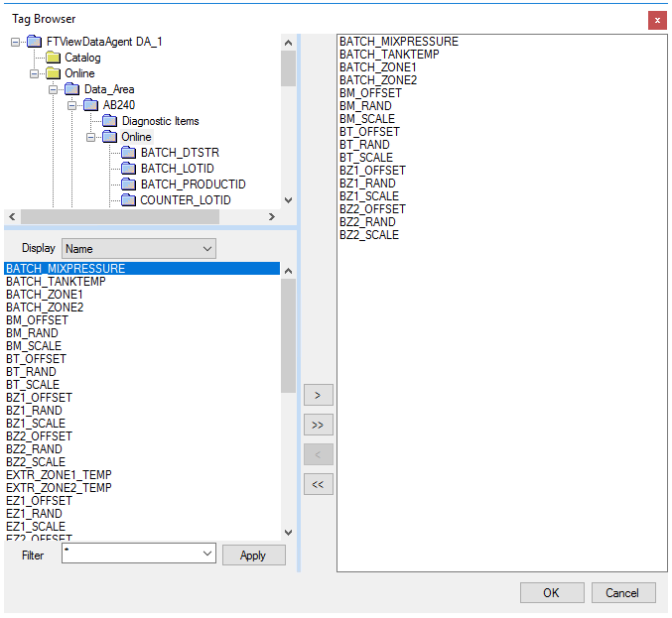Click the Cancel button
672x618 pixels.
[623, 593]
